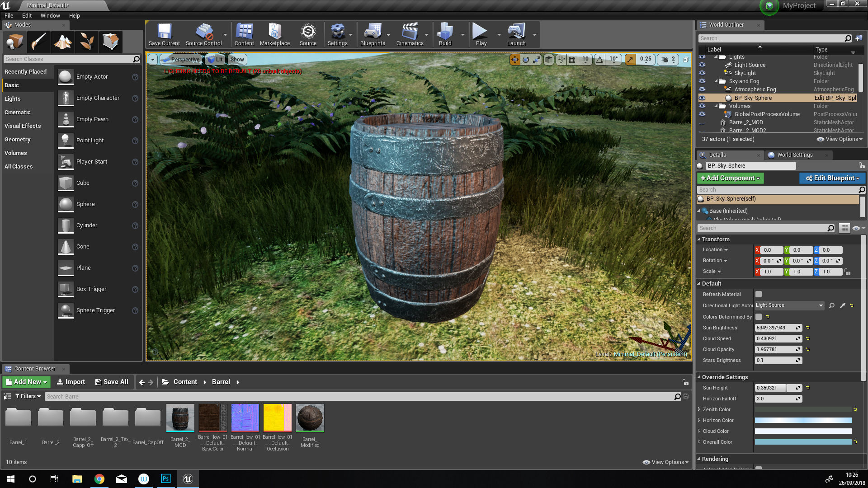Click the Build lighting icon
The image size is (868, 488).
click(x=445, y=35)
